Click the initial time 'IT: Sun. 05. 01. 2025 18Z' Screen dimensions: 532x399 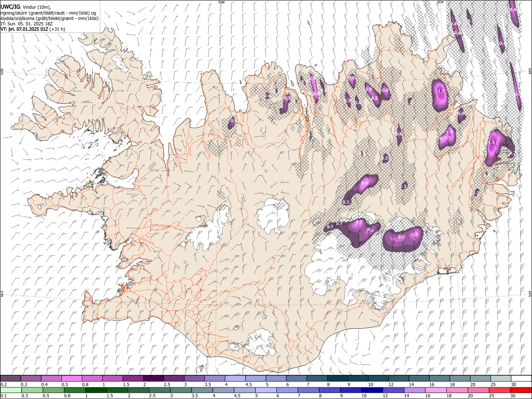tap(26, 24)
